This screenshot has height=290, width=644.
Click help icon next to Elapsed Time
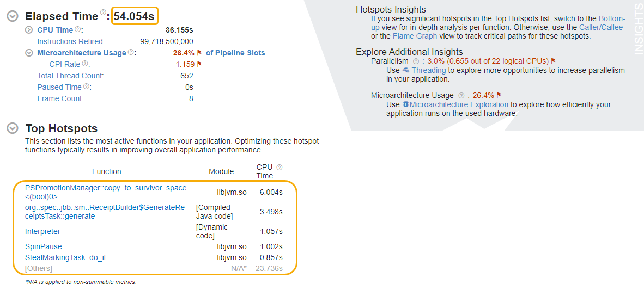(x=103, y=13)
